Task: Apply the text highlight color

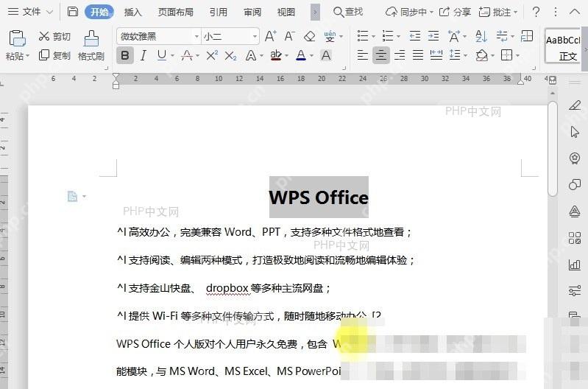Action: [276, 55]
